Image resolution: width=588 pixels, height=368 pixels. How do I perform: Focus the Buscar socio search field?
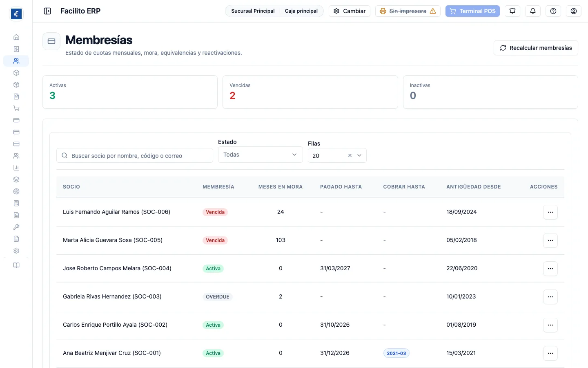click(x=135, y=156)
